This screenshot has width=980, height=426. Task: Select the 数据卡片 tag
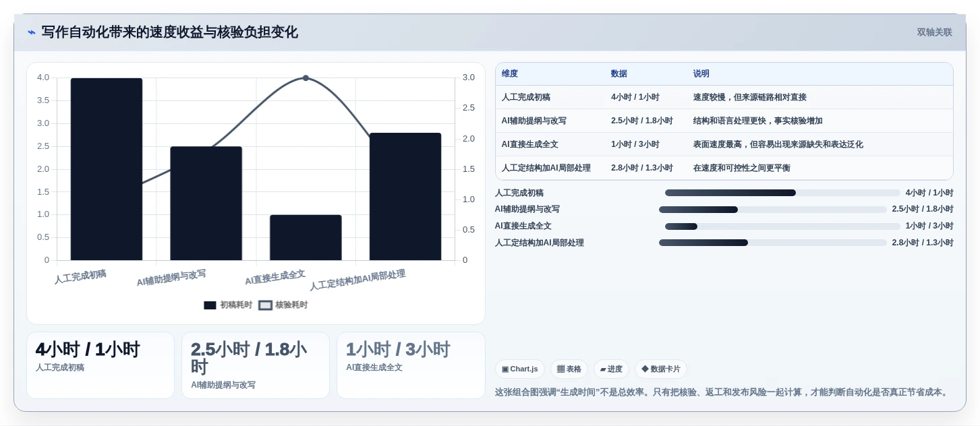(661, 369)
